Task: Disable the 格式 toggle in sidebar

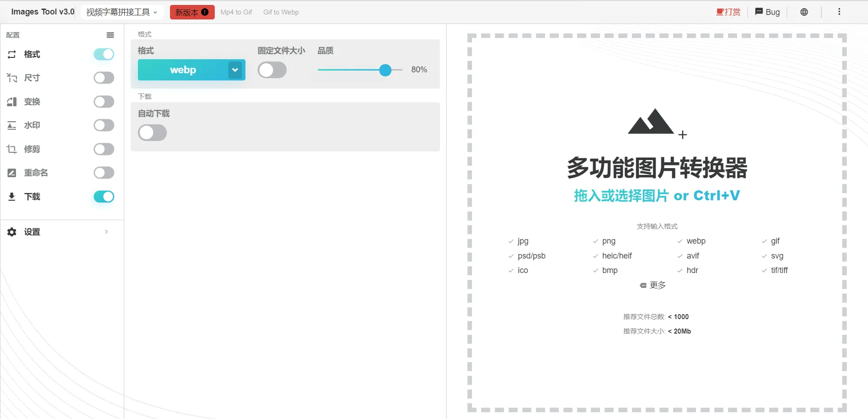Action: point(104,54)
